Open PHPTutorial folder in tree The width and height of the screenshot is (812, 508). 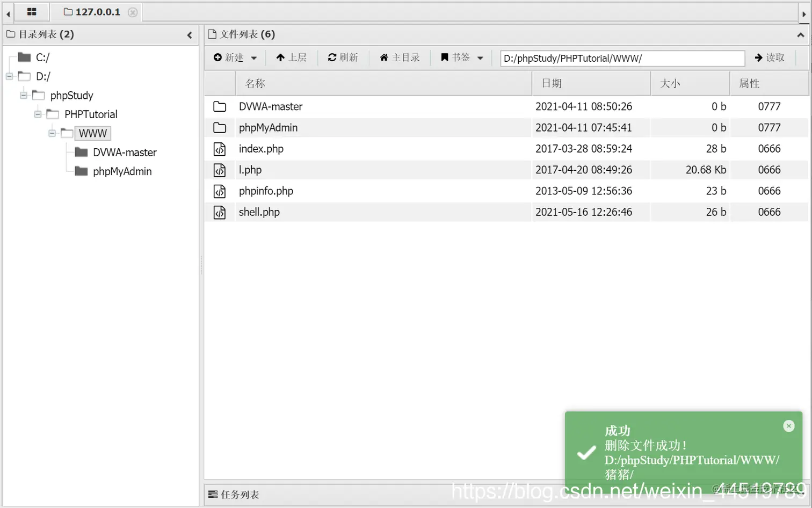(x=91, y=114)
